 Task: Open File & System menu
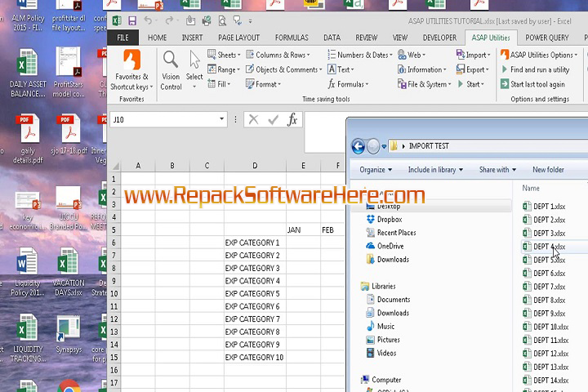(x=425, y=84)
